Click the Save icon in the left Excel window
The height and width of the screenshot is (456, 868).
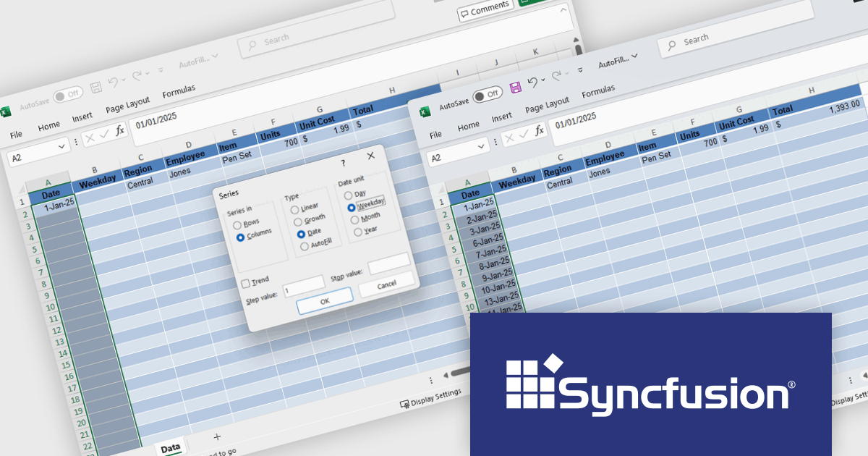pyautogui.click(x=95, y=88)
